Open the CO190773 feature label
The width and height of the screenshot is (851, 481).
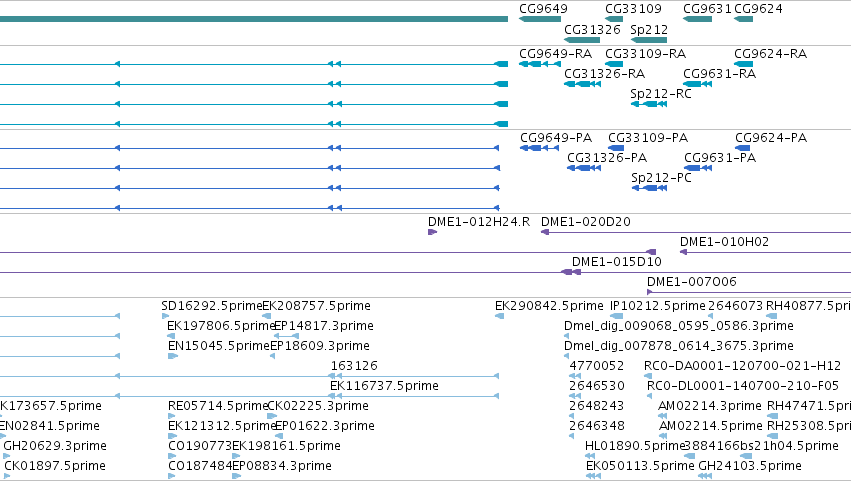coord(200,446)
